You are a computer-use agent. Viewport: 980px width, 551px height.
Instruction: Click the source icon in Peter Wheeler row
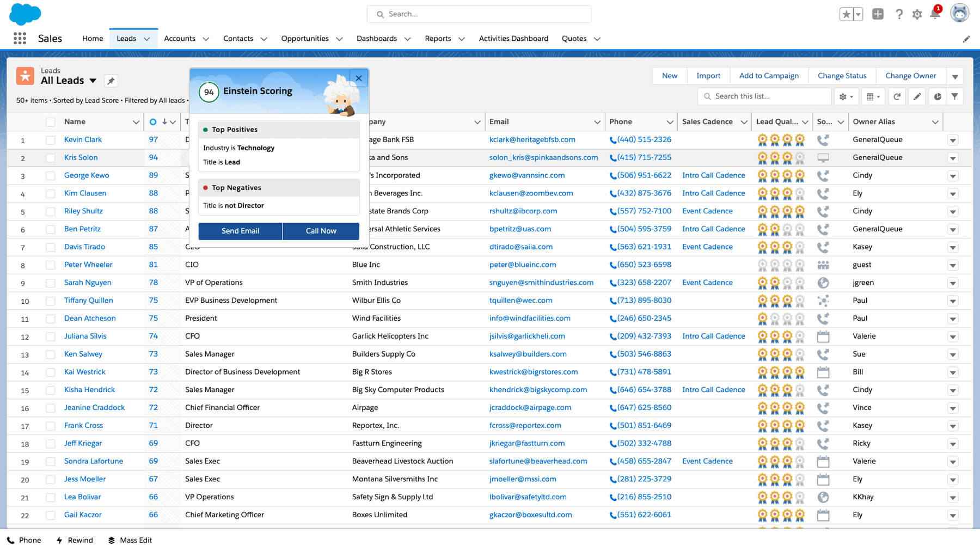click(x=823, y=265)
